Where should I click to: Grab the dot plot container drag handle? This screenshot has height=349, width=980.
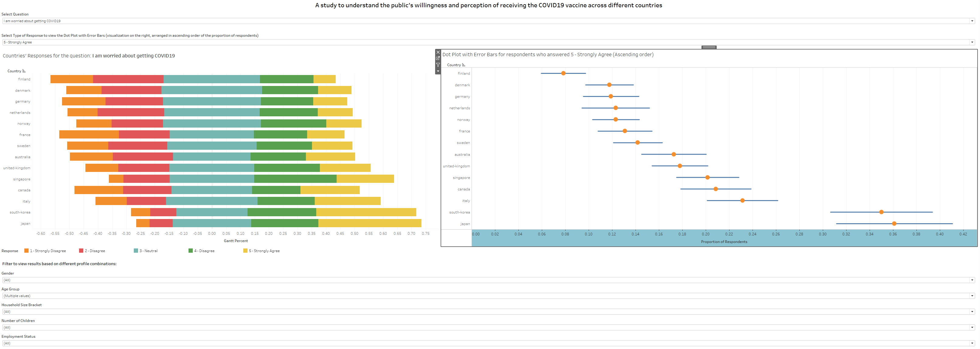point(709,47)
